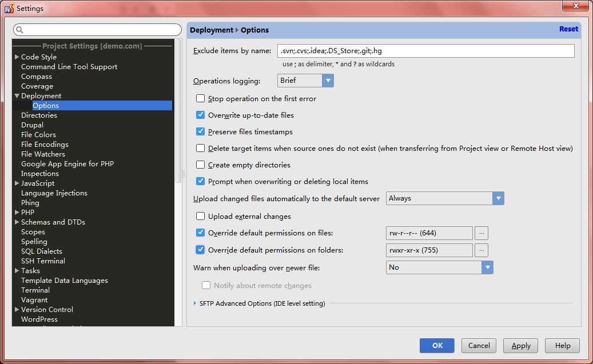Open Template Data Languages settings
The image size is (593, 364).
coord(65,281)
